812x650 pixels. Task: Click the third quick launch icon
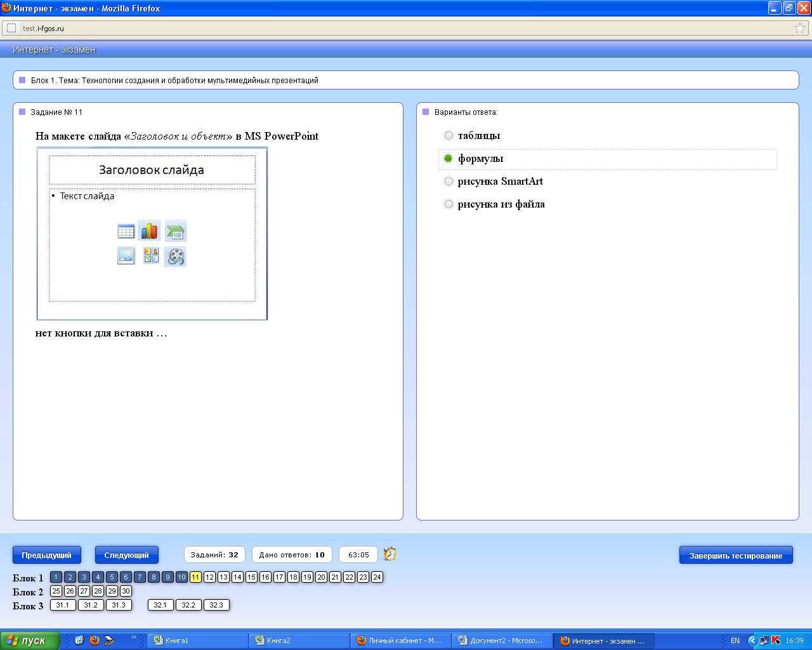[x=109, y=640]
